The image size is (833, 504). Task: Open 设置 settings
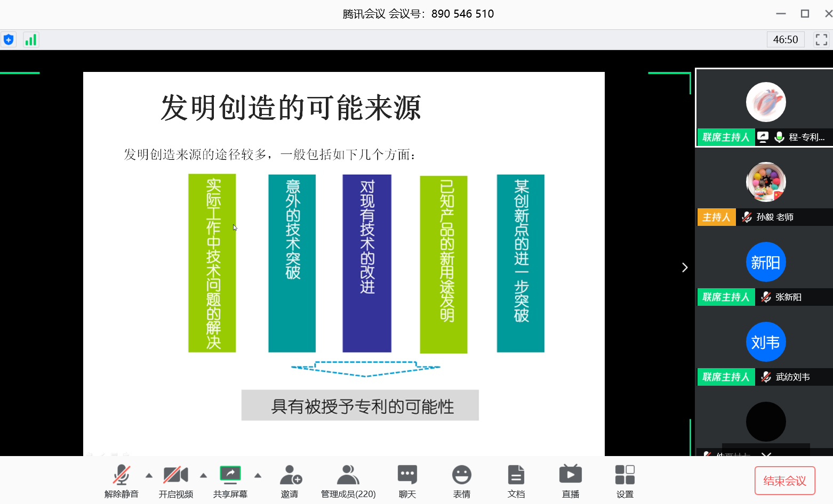pyautogui.click(x=624, y=481)
